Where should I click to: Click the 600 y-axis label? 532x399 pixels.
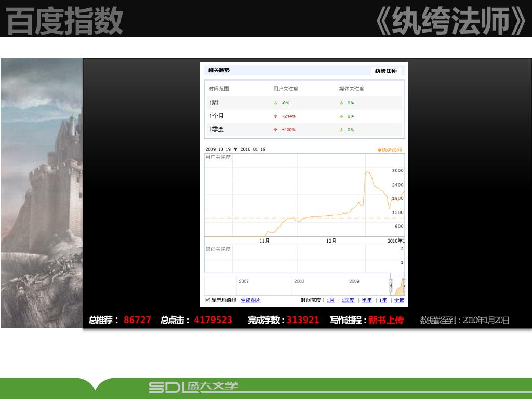coord(399,227)
